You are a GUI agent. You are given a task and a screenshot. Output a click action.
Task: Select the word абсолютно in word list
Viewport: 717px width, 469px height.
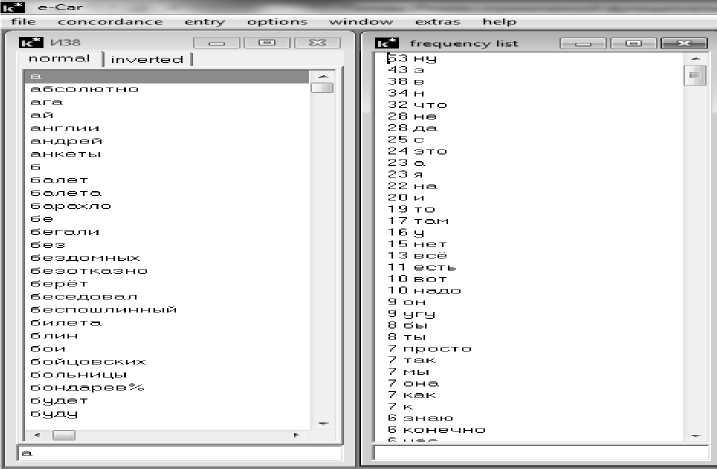84,89
